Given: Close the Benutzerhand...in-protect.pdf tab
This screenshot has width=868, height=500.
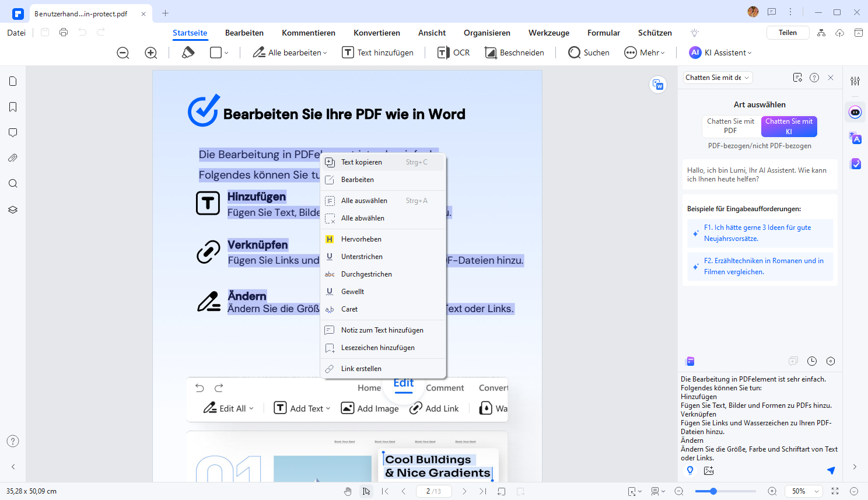Looking at the screenshot, I should [x=143, y=13].
